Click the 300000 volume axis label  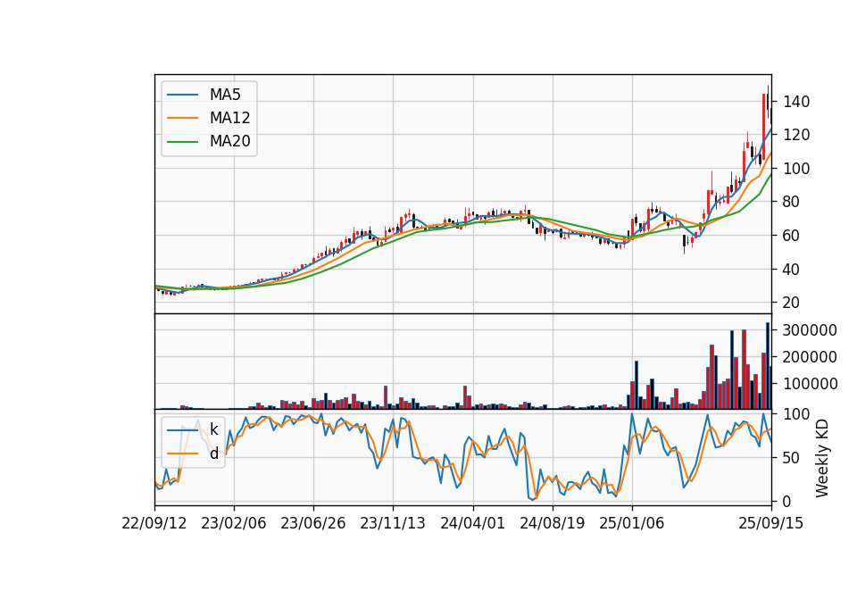point(810,330)
